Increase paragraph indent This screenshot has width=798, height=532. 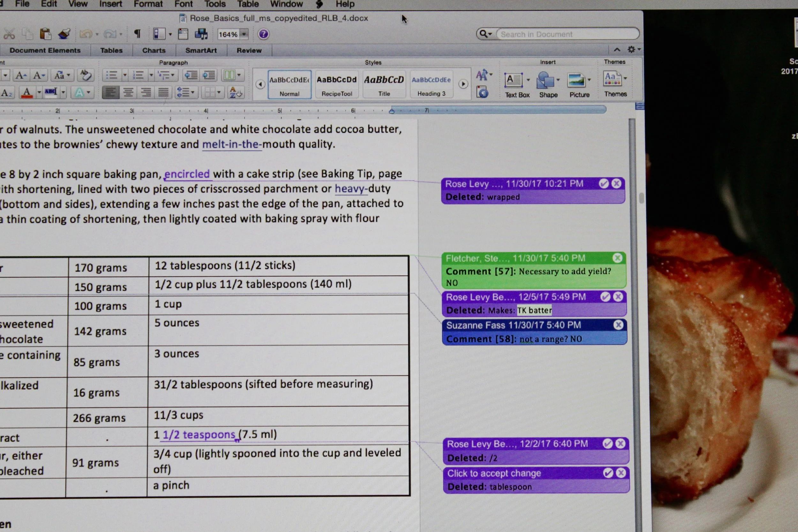(x=209, y=75)
